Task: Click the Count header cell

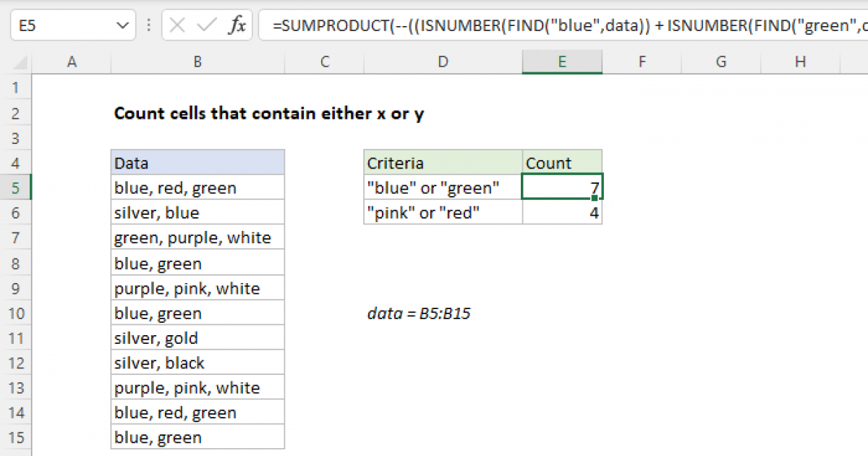Action: coord(562,162)
